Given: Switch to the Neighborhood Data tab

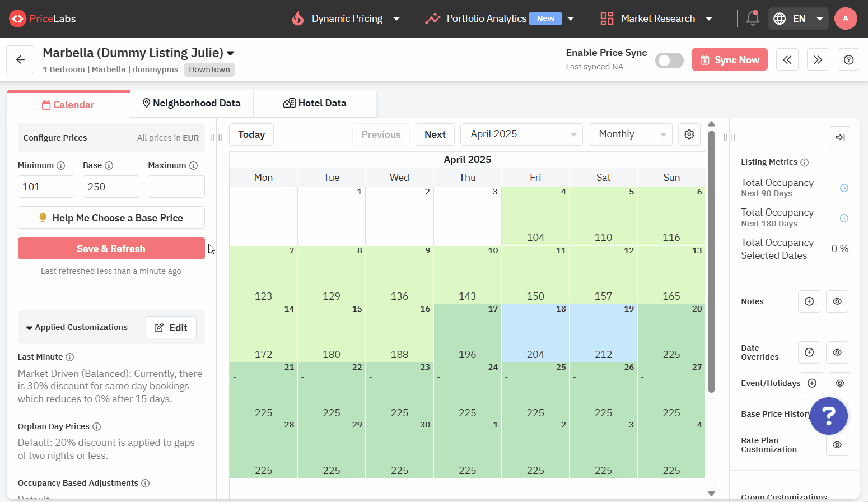Looking at the screenshot, I should (192, 104).
